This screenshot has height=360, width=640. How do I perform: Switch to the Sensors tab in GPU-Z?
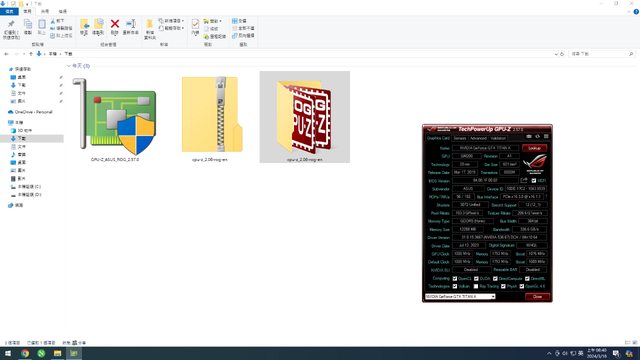tap(460, 138)
